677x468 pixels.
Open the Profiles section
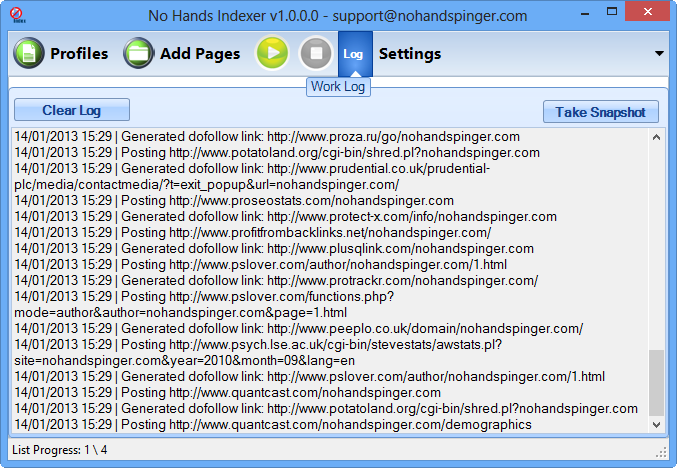tap(61, 54)
